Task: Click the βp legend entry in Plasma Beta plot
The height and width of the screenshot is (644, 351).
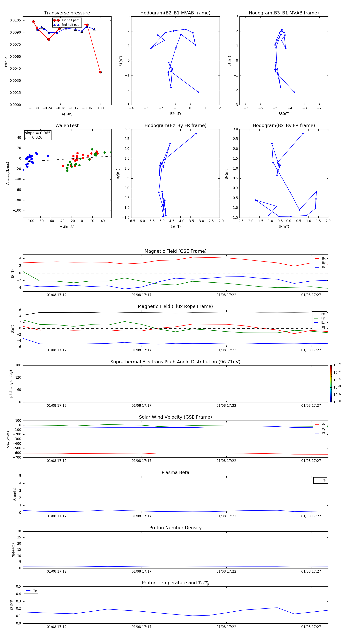Action: [x=320, y=480]
